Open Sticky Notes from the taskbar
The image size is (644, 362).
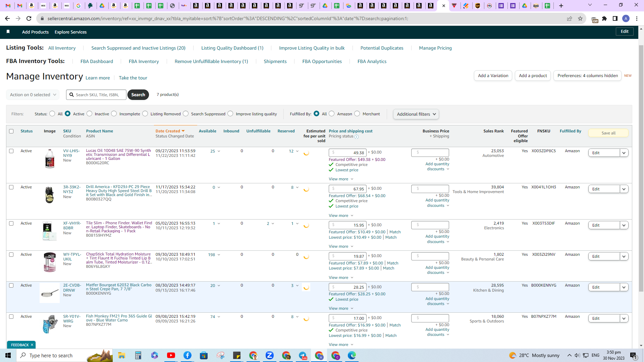pos(236,355)
